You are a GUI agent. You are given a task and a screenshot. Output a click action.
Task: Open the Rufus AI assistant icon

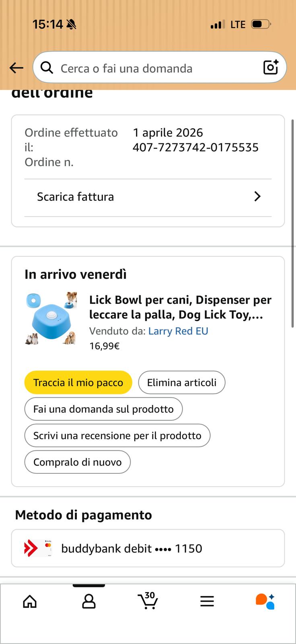pyautogui.click(x=265, y=601)
